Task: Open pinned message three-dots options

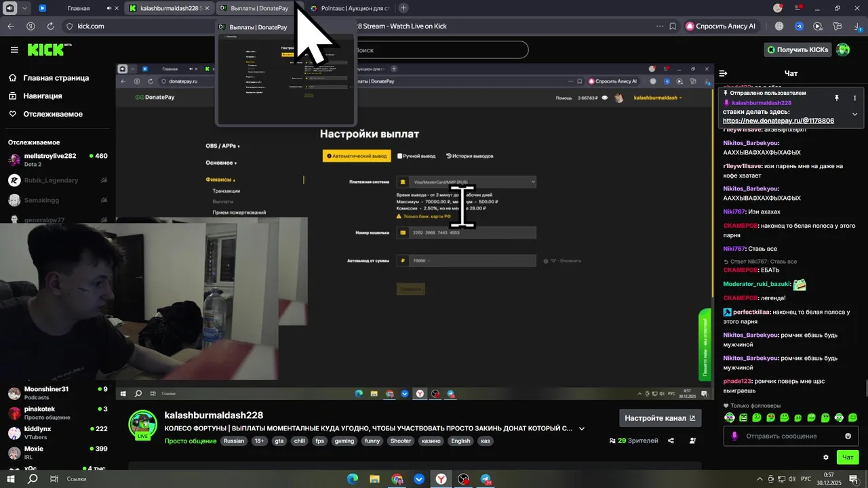Action: pos(854,98)
